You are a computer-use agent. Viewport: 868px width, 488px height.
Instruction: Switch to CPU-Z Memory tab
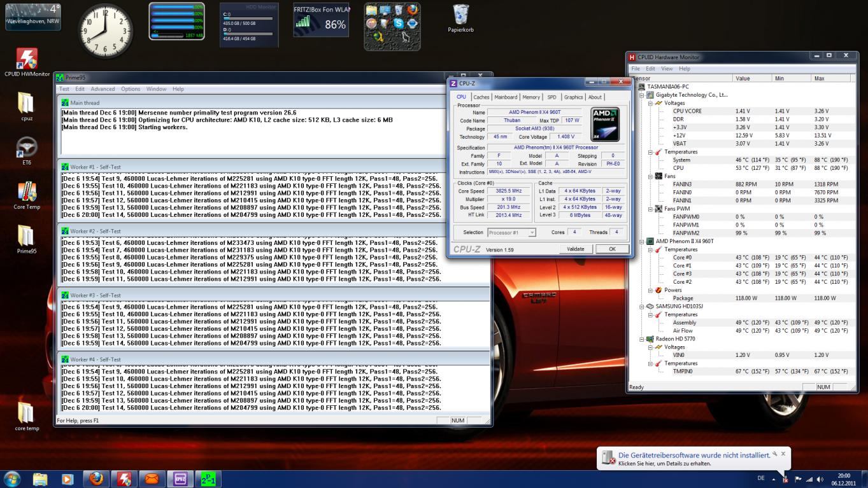(x=531, y=97)
